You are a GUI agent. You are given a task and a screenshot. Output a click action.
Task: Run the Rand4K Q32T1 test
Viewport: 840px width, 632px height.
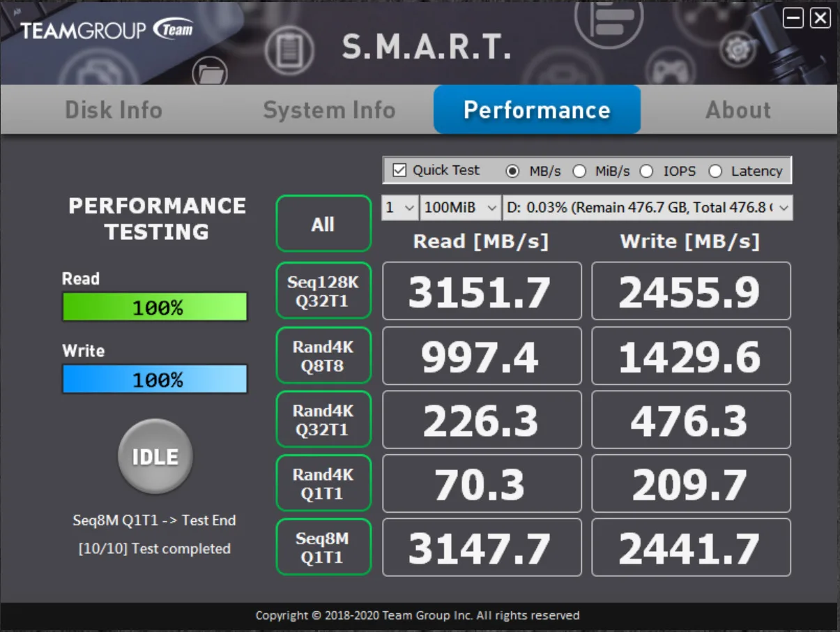tap(323, 419)
